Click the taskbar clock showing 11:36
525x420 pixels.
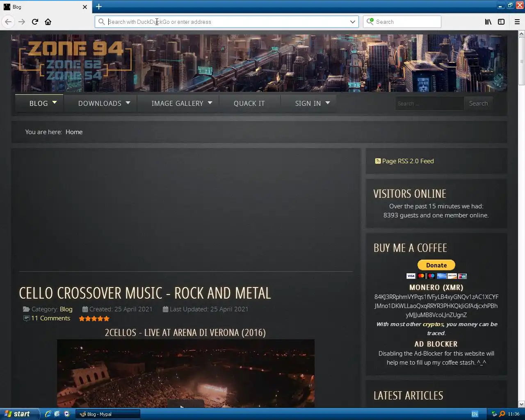coord(514,414)
